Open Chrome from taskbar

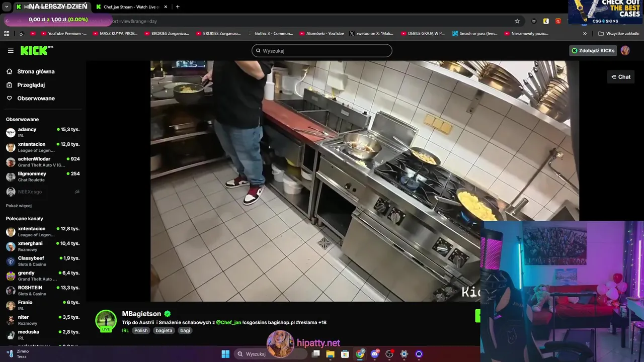pos(360,354)
